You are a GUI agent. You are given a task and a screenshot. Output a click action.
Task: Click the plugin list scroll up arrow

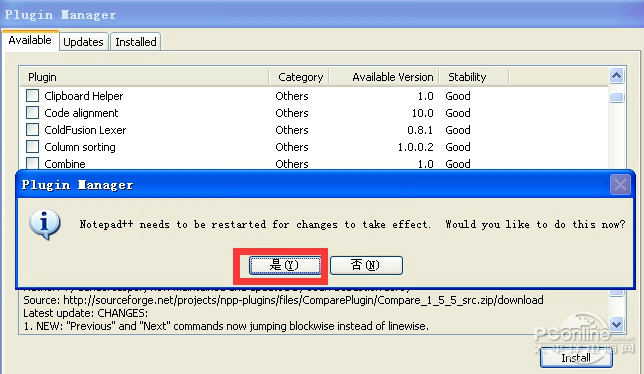(616, 76)
